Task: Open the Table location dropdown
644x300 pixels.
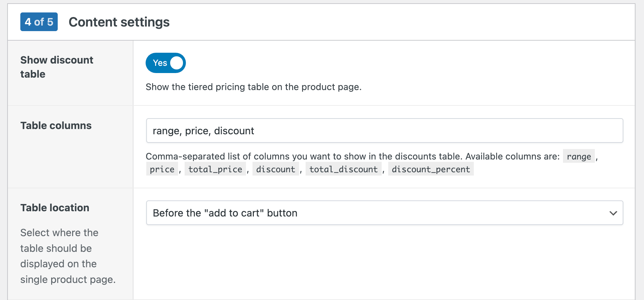Action: [385, 213]
